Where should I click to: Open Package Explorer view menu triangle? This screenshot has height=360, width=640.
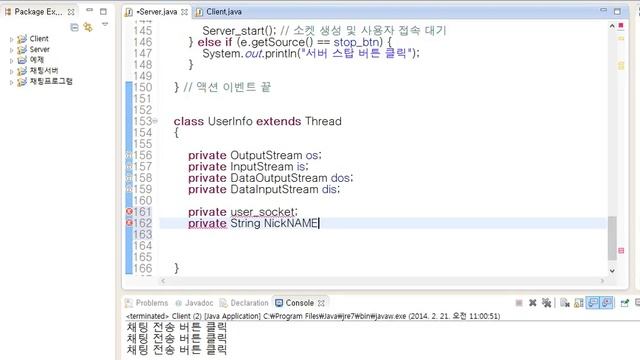click(x=105, y=25)
